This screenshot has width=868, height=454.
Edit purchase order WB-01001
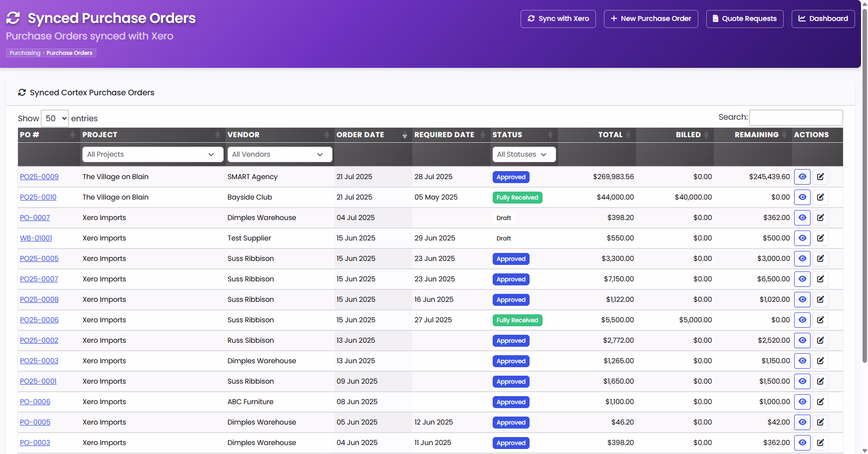[820, 238]
